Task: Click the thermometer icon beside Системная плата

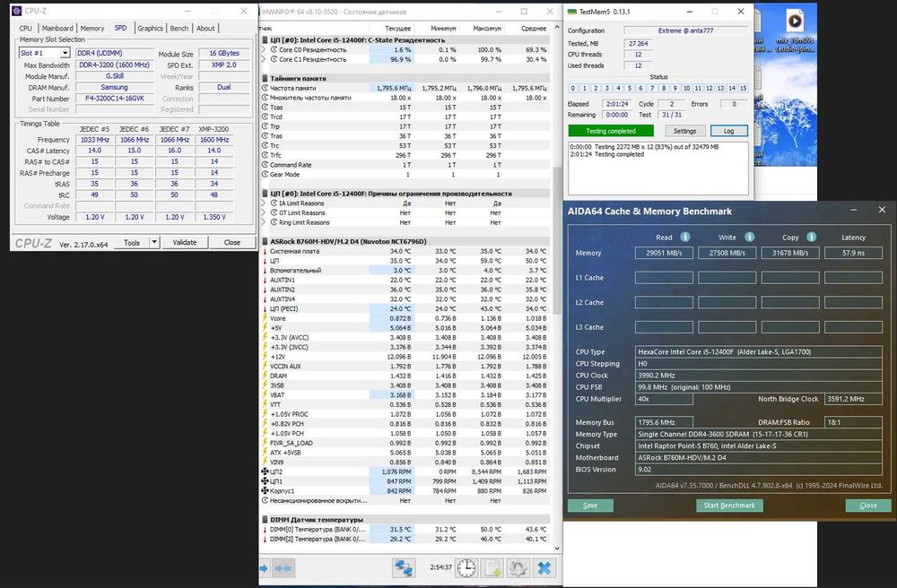Action: (265, 251)
